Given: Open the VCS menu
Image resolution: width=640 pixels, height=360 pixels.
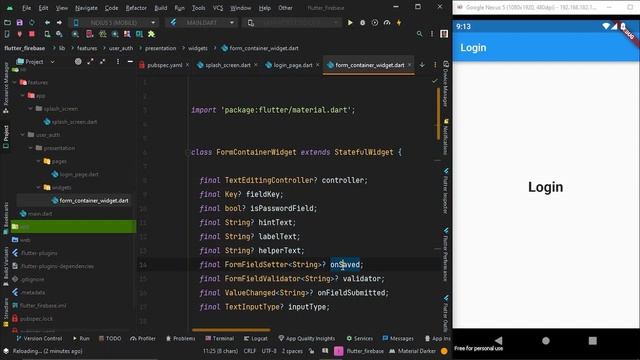Looking at the screenshot, I should (x=218, y=8).
